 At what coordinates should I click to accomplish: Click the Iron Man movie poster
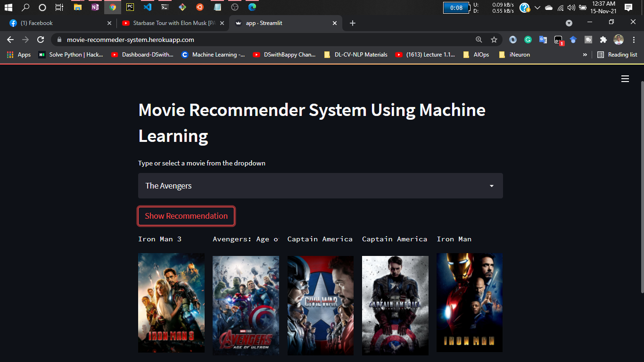[470, 303]
